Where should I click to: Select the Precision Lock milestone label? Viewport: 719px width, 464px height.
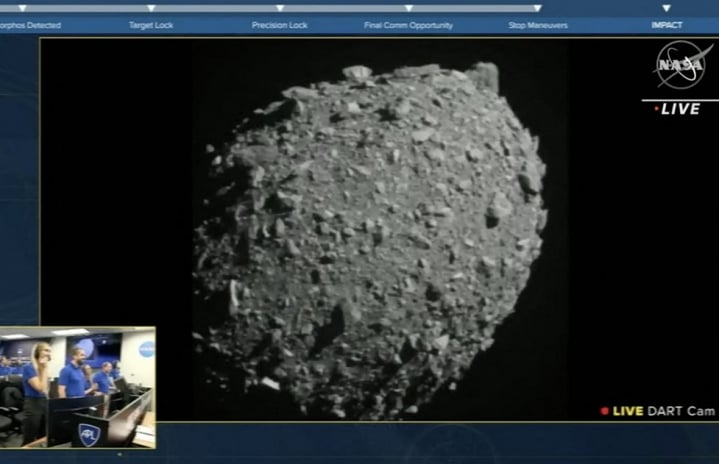tap(280, 25)
